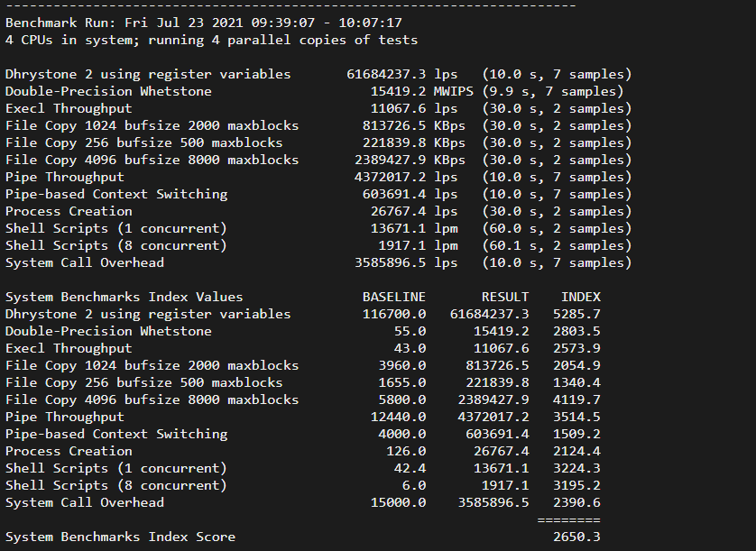Click the BASELINE column header
Viewport: 756px width, 551px height.
click(x=394, y=297)
